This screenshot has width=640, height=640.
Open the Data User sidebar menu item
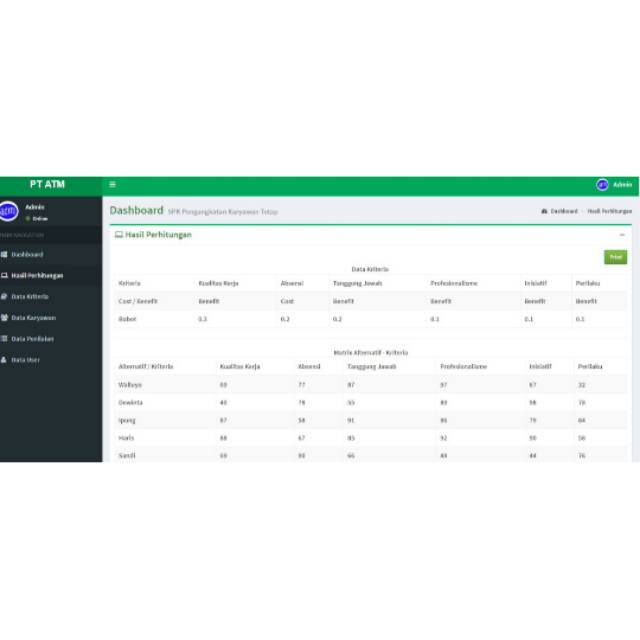pyautogui.click(x=51, y=360)
